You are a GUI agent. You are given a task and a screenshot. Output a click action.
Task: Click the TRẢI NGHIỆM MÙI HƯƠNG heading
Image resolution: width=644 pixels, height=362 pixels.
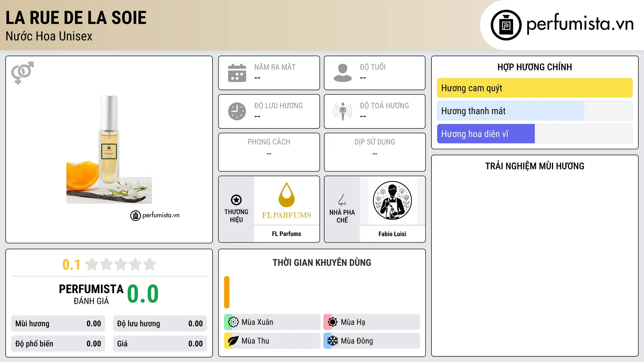tap(535, 166)
